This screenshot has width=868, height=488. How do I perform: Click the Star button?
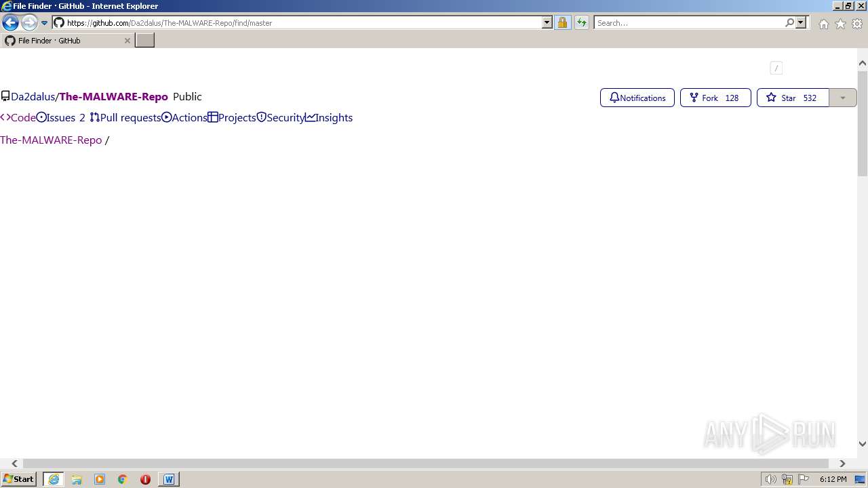click(793, 98)
